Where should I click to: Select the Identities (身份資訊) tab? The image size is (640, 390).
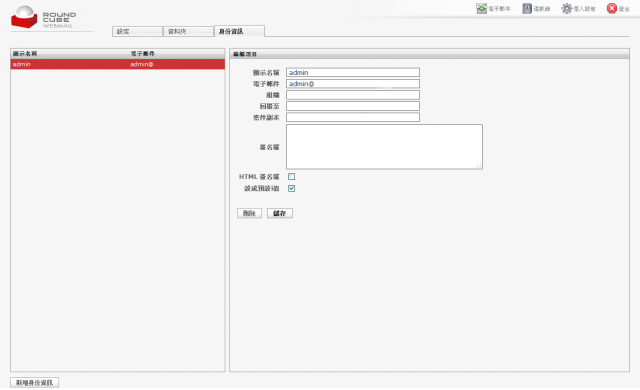coord(239,31)
